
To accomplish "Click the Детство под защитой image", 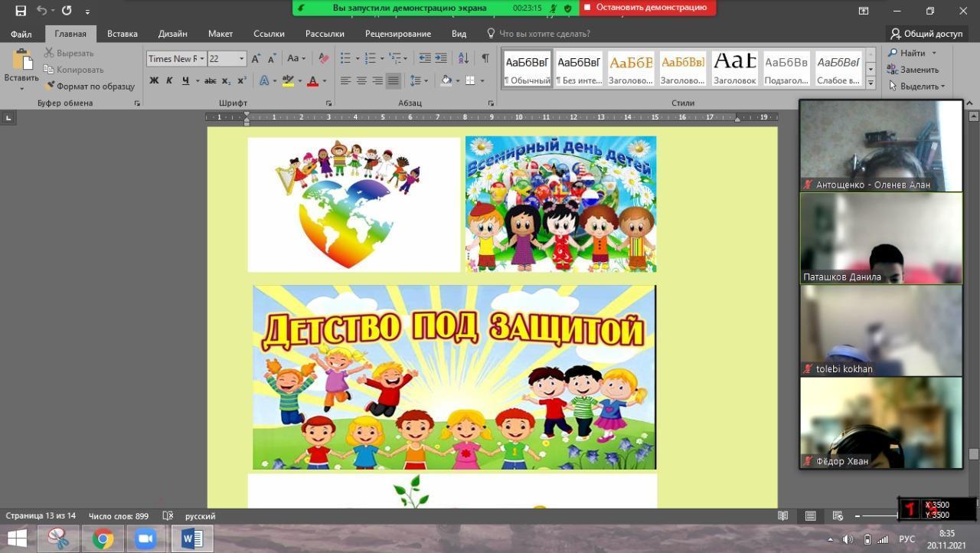I will (454, 377).
